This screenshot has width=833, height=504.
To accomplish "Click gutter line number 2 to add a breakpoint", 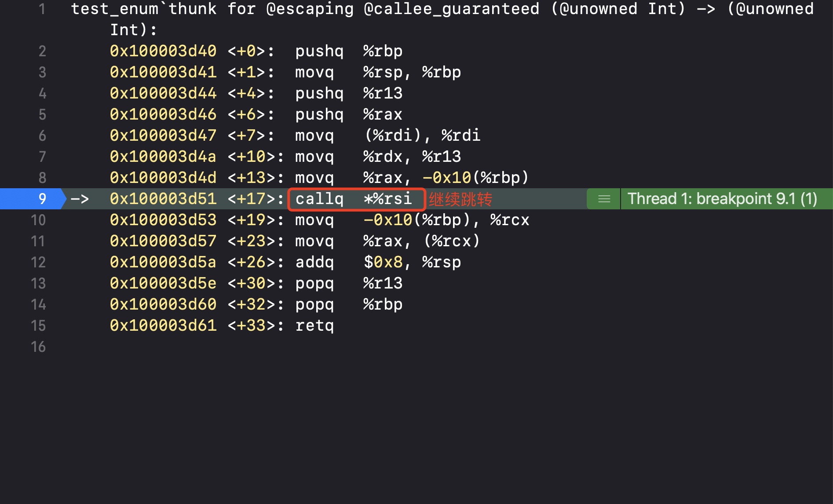I will (42, 51).
